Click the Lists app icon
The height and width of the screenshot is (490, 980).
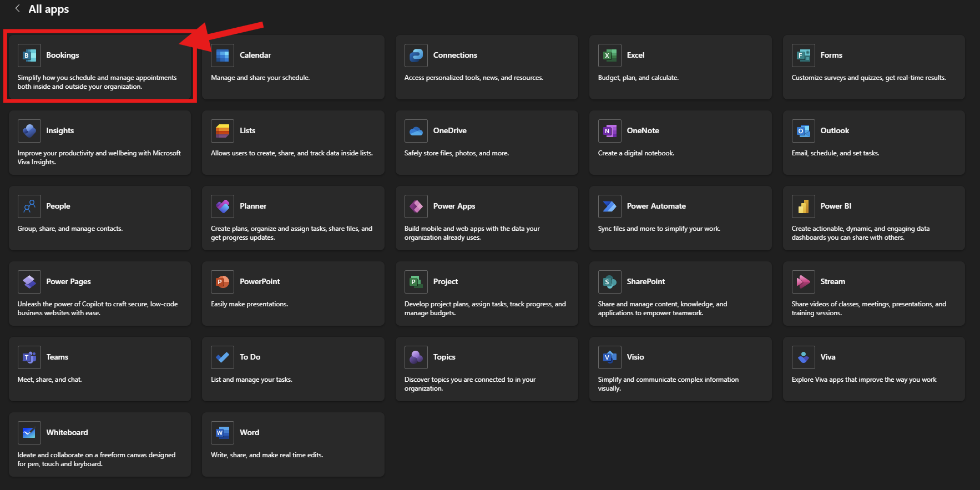[223, 131]
